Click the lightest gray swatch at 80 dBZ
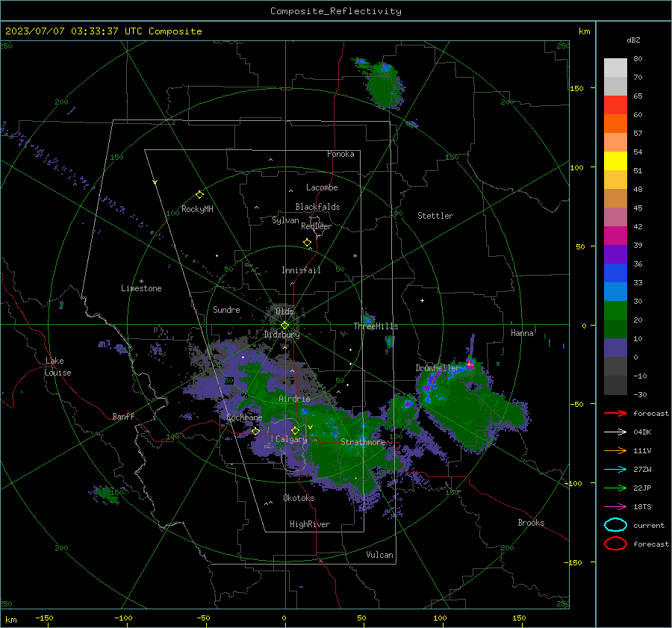Viewport: 672px width, 628px height. 615,68
